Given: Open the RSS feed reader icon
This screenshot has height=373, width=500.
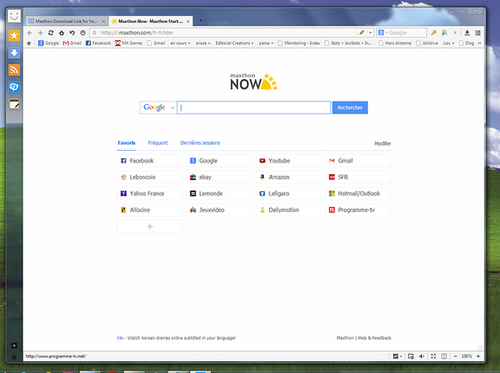Looking at the screenshot, I should click(x=14, y=70).
